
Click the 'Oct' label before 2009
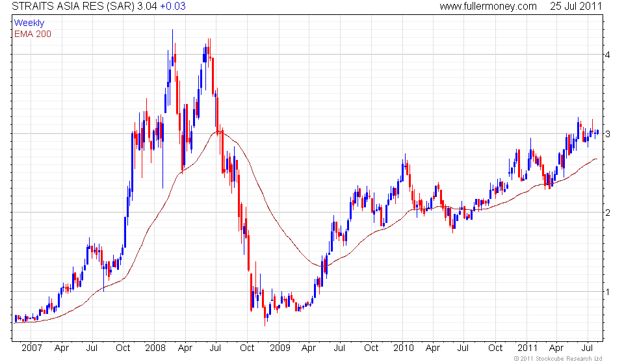pyautogui.click(x=246, y=348)
